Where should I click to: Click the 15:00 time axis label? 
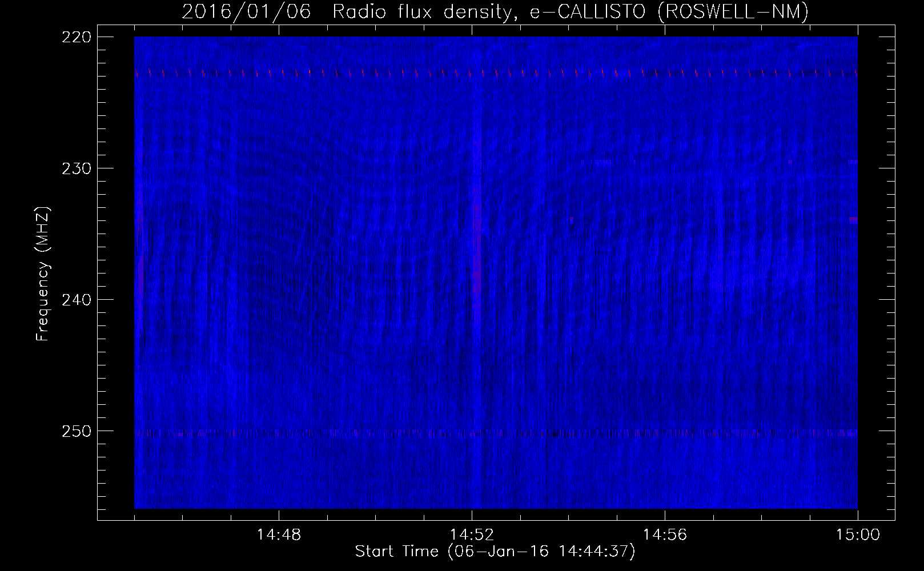[x=858, y=535]
